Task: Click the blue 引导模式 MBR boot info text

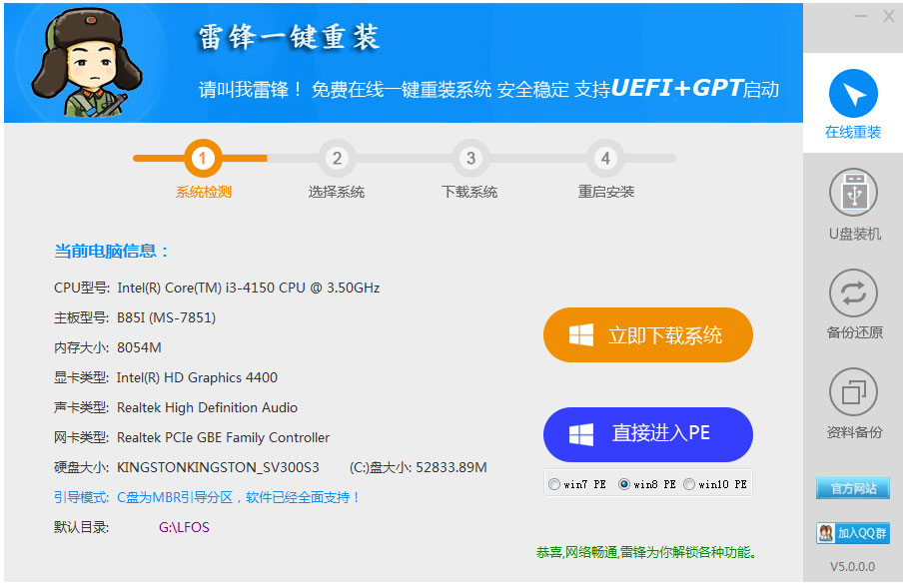Action: coord(207,497)
